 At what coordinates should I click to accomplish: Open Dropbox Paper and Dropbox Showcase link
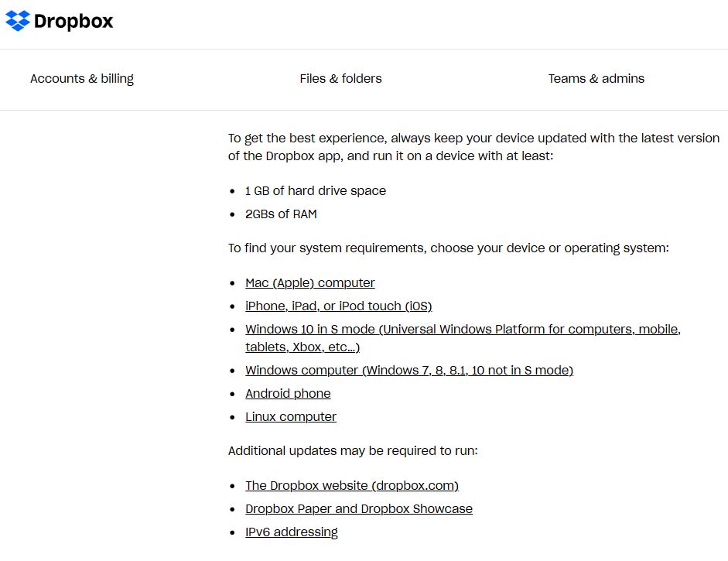click(x=358, y=509)
